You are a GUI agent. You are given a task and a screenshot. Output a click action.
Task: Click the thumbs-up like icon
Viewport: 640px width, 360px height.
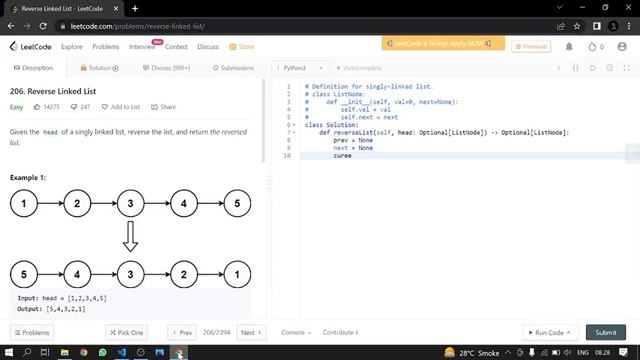click(37, 107)
